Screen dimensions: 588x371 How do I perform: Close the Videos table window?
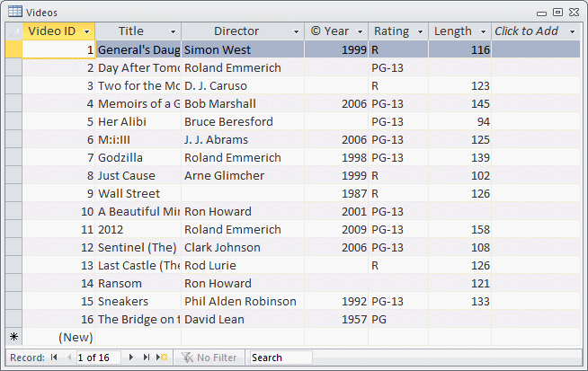tap(575, 13)
